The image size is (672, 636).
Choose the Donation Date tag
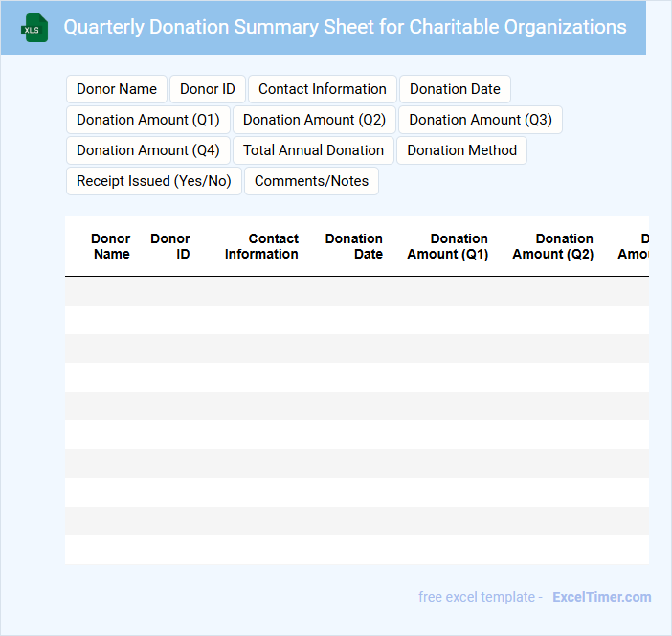(455, 89)
